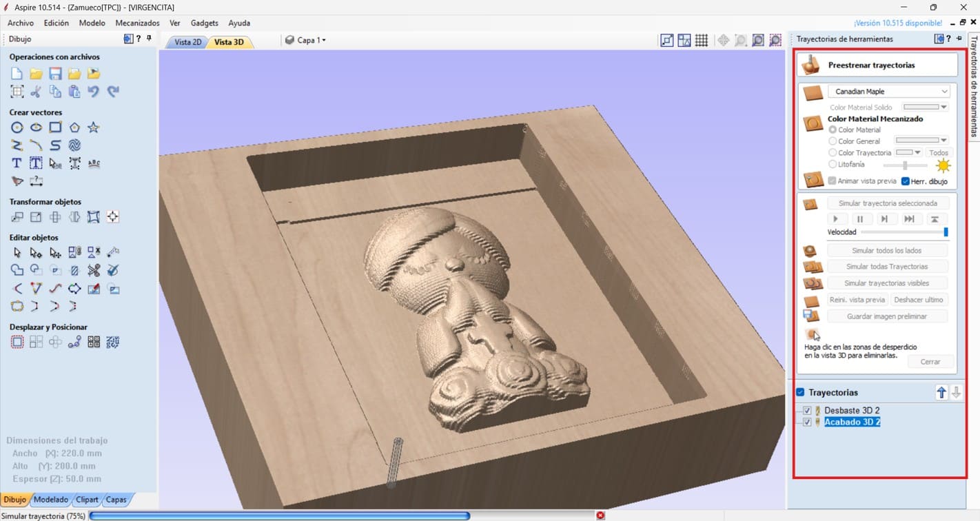Open vertical Trayectorias de herramientas side tab
Image resolution: width=980 pixels, height=521 pixels.
pyautogui.click(x=973, y=86)
